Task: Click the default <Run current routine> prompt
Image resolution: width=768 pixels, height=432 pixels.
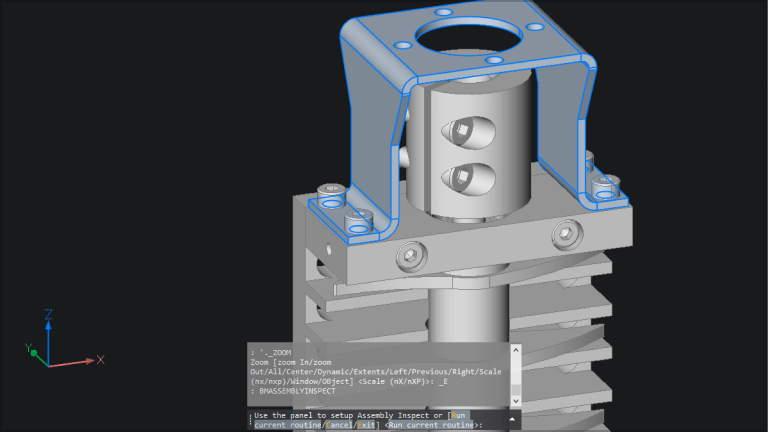Action: pos(432,425)
